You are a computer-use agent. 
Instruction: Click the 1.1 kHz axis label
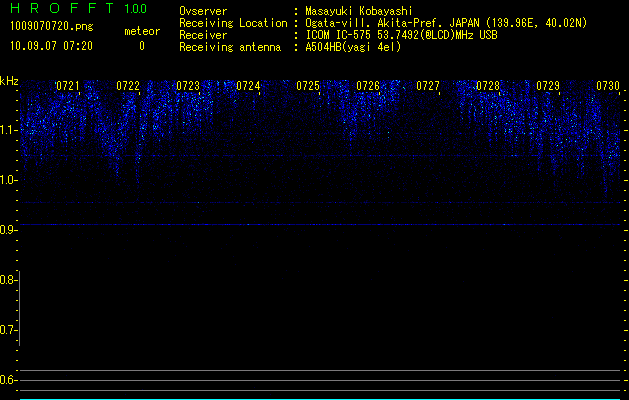[x=8, y=130]
